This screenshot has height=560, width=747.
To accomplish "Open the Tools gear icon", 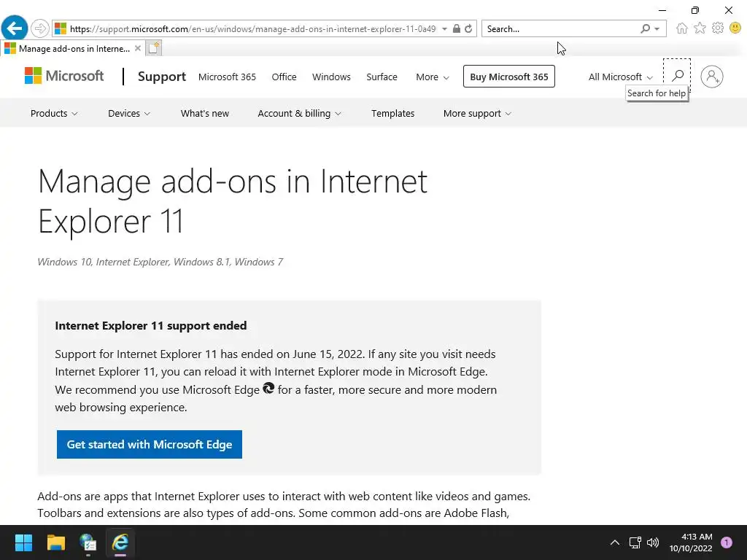I will (x=718, y=28).
